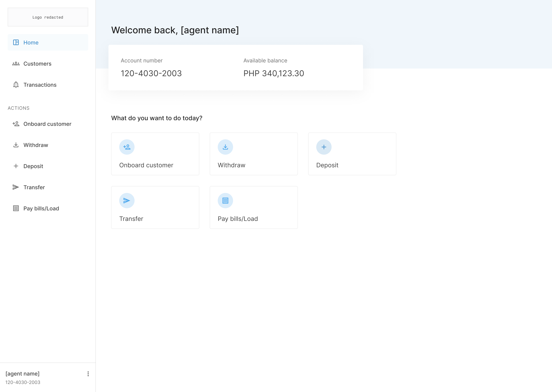
Task: Select Home in the sidebar navigation
Action: pos(31,42)
